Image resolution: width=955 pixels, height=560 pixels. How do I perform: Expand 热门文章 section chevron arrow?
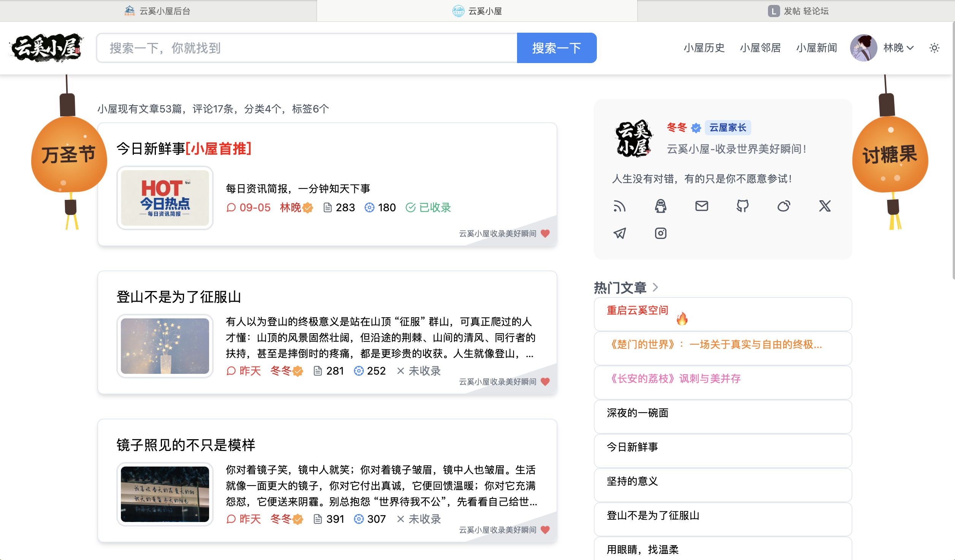[655, 287]
